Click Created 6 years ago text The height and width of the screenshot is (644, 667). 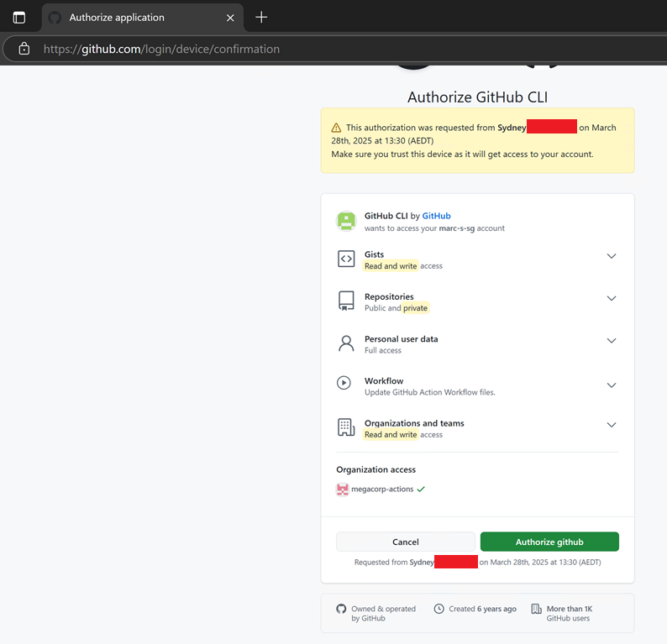[x=482, y=609]
